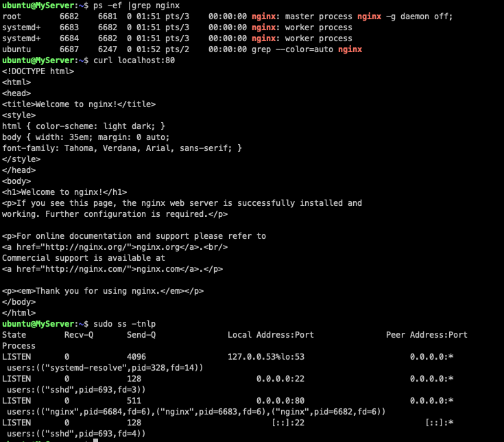Click the 'font-family: Tahoma, Verdana' line
Viewport: 504px width, 442px height.
coord(122,148)
